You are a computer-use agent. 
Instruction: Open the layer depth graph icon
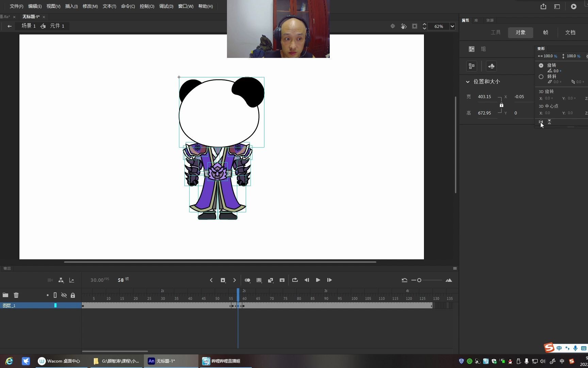[72, 280]
